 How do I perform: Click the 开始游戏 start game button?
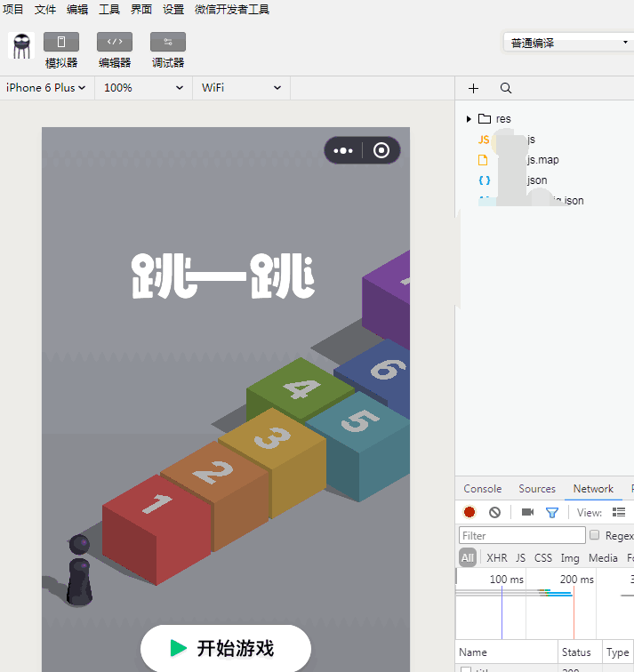point(226,648)
